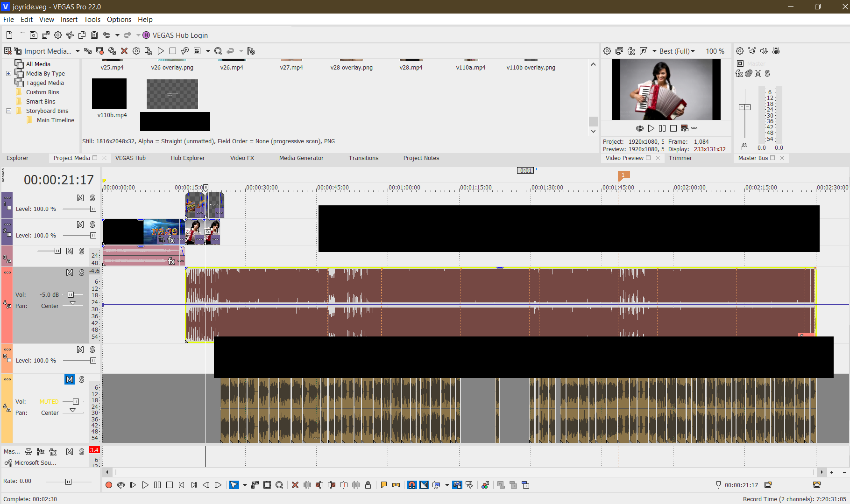This screenshot has width=850, height=504.
Task: Click Play From Start in the transport bar
Action: pyautogui.click(x=133, y=485)
